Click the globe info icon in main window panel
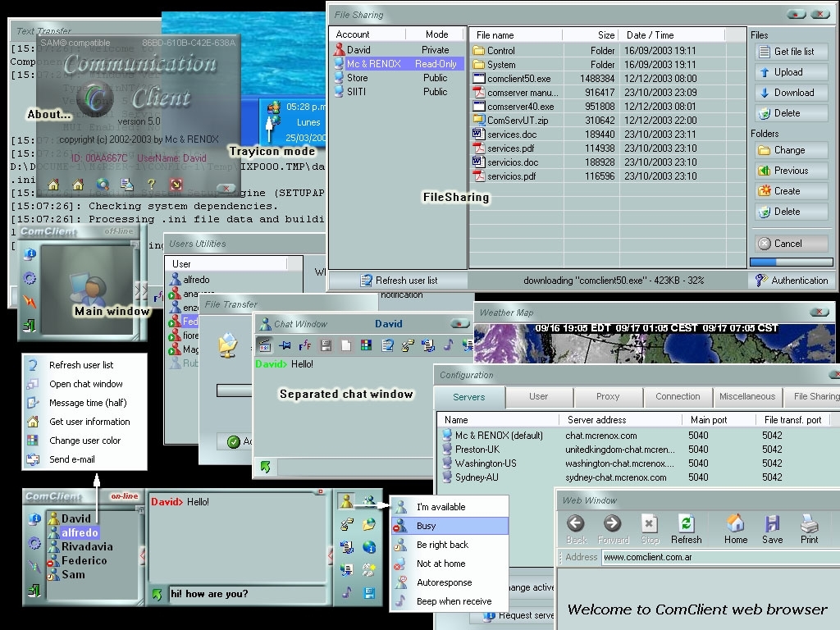The image size is (840, 630). click(x=369, y=547)
